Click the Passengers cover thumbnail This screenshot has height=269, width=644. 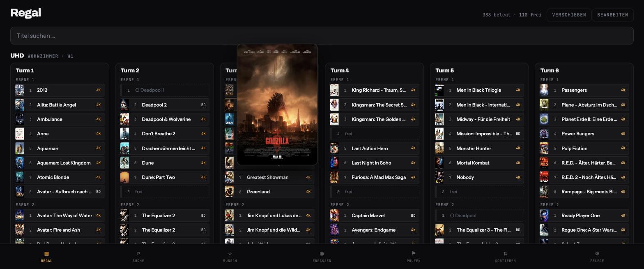click(x=544, y=90)
